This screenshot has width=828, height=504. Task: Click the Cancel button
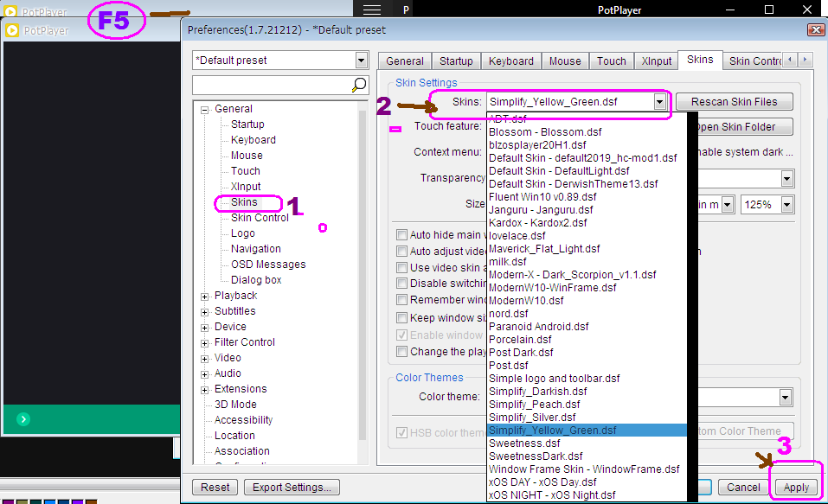tap(743, 487)
